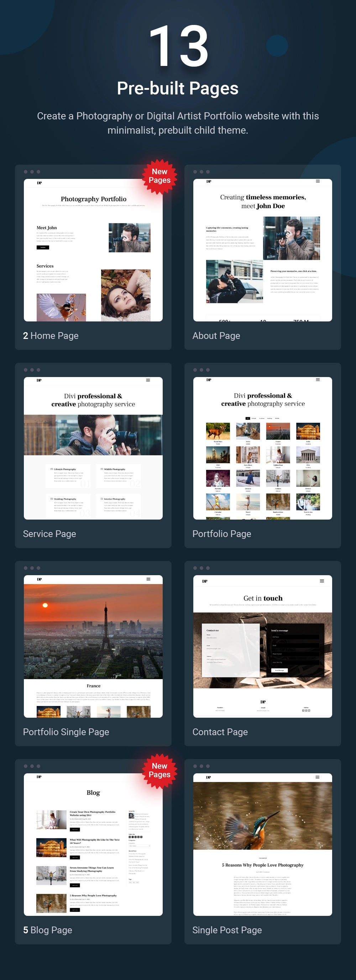Open Arctic foxes thumbnail
This screenshot has width=356, height=980.
point(248,431)
